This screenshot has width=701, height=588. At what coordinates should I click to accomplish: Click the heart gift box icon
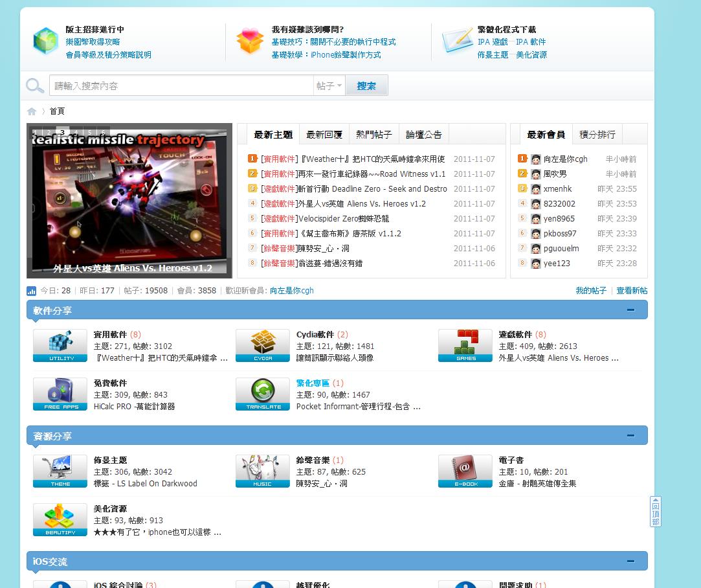pyautogui.click(x=250, y=41)
